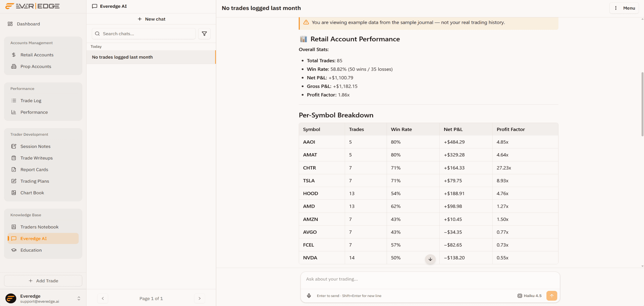Click the Search chats input field

point(144,34)
